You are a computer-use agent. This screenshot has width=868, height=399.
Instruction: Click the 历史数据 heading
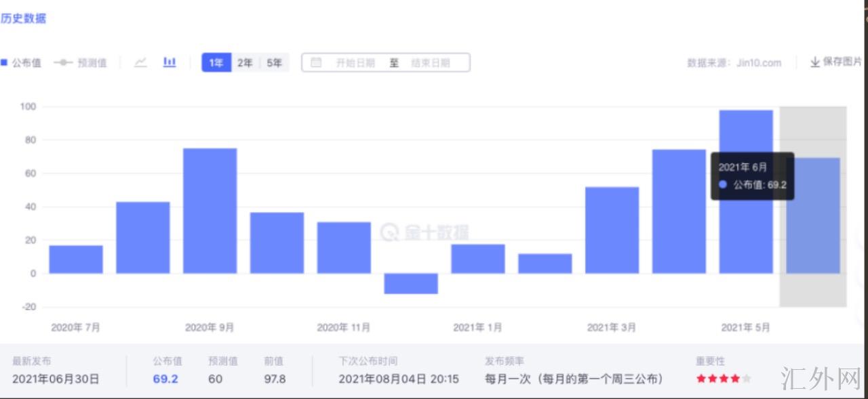click(23, 19)
